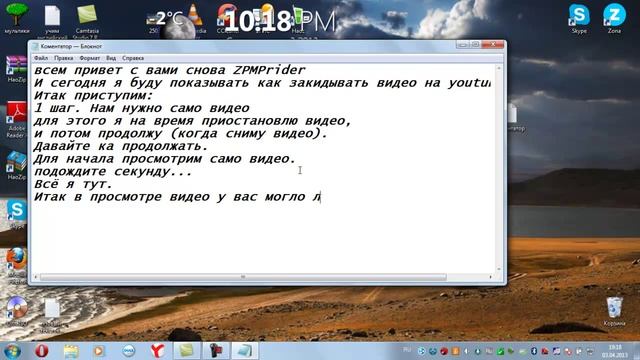
Task: Click the horizontal scrollbar left arrow
Action: [36, 277]
